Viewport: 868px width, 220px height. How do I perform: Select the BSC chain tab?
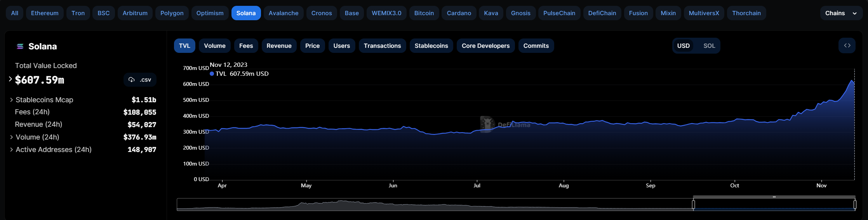click(x=104, y=13)
